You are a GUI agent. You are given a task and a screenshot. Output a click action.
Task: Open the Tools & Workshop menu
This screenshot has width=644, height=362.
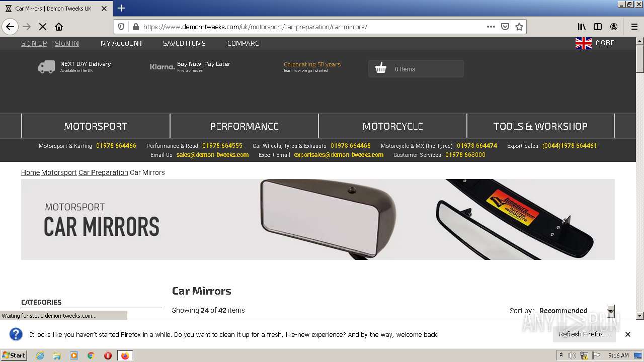[x=540, y=126]
